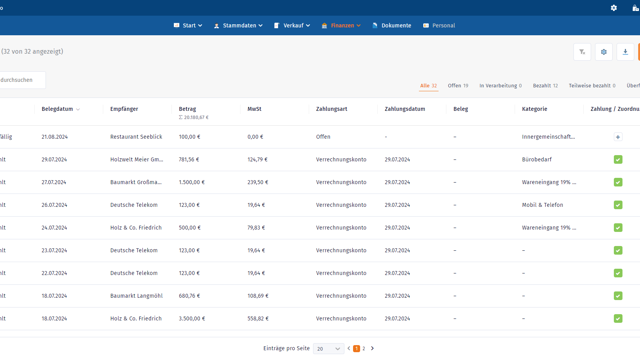
Task: Click the Personal card icon in the navigation
Action: coord(426,25)
